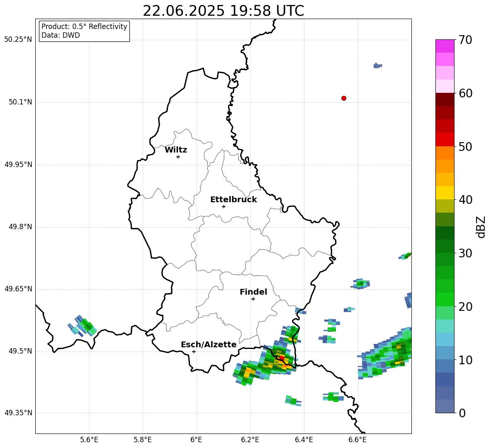Click the bright green colorbar segment at 20
Screen dimensions: 491x448
(445, 299)
